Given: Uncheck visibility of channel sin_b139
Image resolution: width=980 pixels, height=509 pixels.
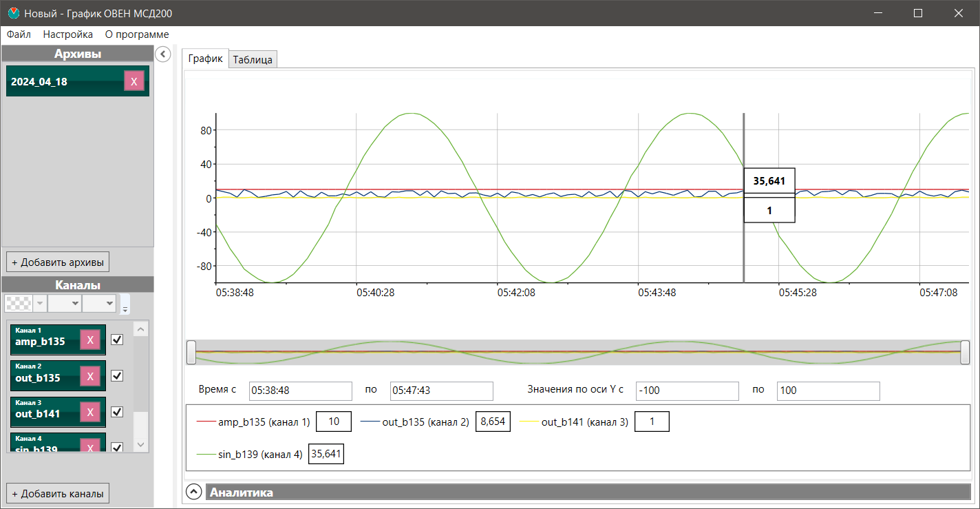Looking at the screenshot, I should (x=117, y=447).
